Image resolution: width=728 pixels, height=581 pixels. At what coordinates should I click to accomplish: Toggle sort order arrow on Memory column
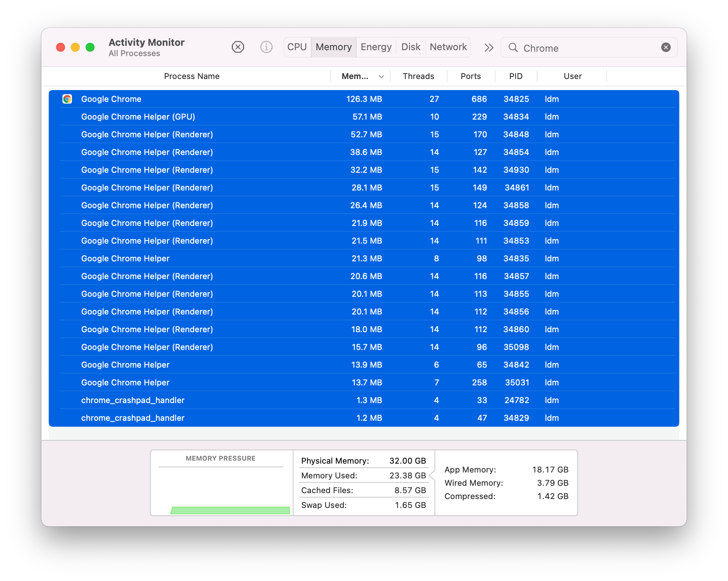coord(381,77)
